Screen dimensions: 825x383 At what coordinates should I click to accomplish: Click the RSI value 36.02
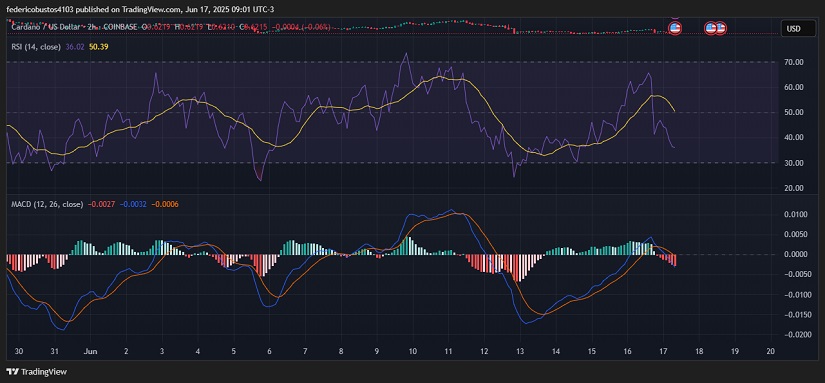point(74,47)
